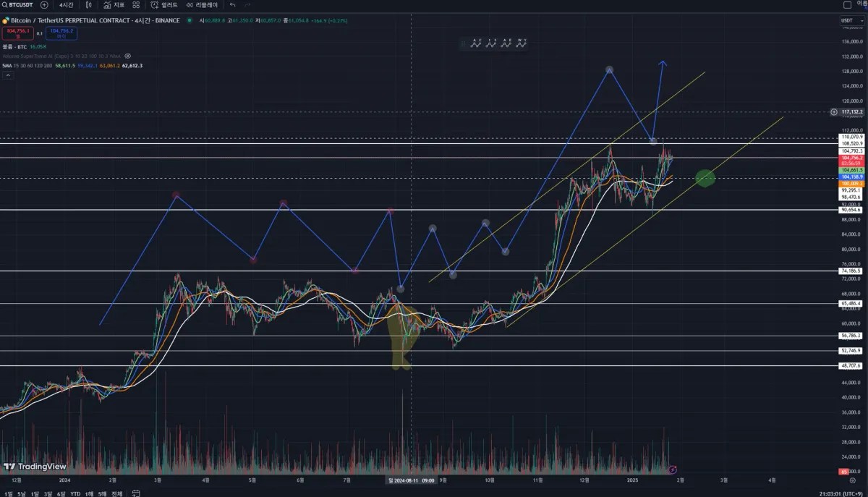Select the 전체 date range
Viewport: 868px width, 497px height.
click(117, 494)
